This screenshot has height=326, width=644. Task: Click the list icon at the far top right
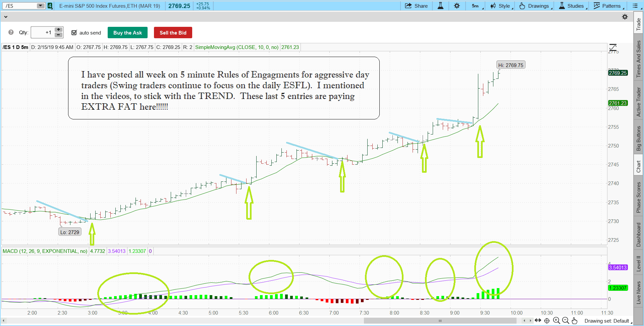pyautogui.click(x=636, y=6)
